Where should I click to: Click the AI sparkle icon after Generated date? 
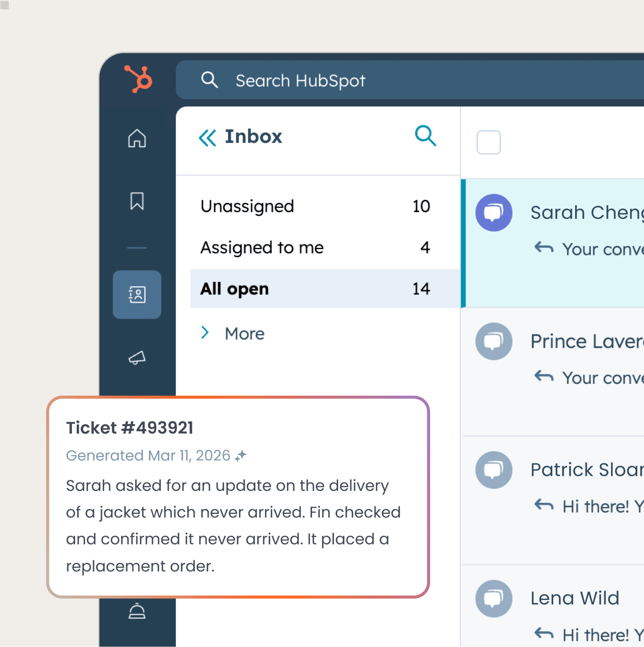(241, 456)
